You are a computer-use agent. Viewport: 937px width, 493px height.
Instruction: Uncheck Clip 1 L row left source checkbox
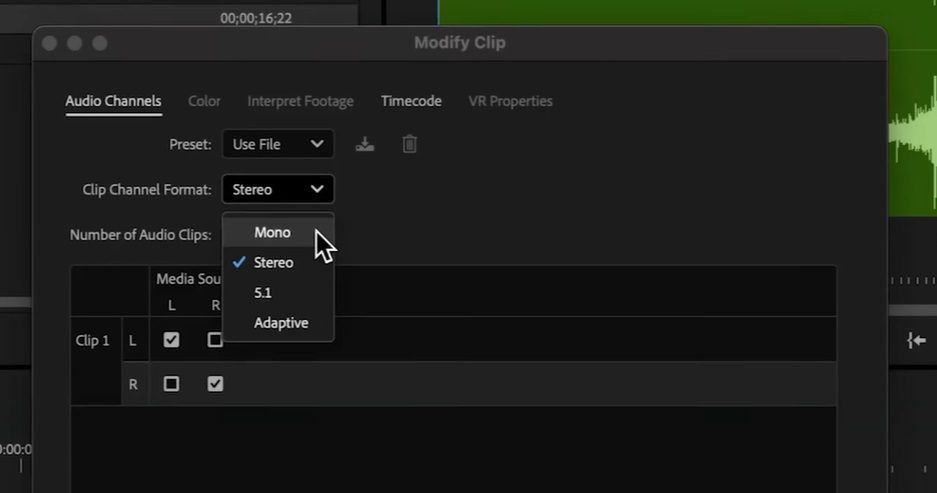click(172, 340)
